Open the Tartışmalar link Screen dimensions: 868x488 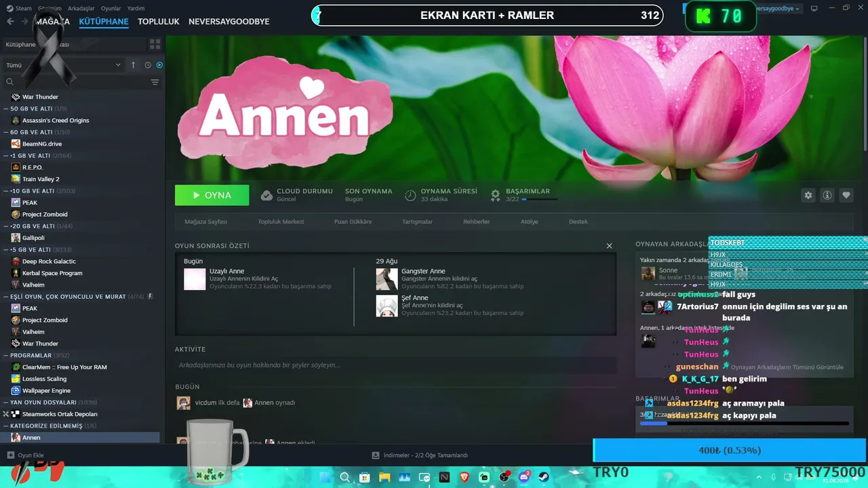(418, 222)
